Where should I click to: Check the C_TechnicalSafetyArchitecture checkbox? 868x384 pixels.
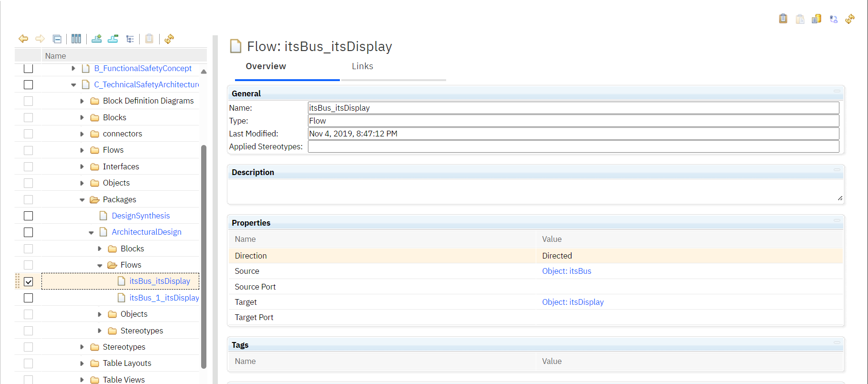point(29,84)
